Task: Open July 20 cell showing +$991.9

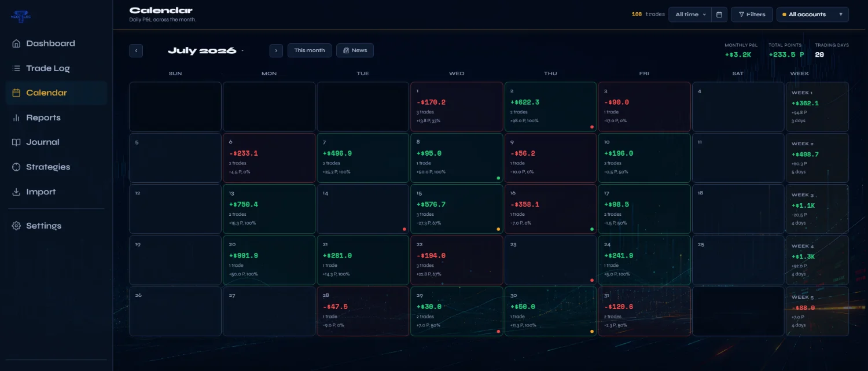Action: point(269,260)
